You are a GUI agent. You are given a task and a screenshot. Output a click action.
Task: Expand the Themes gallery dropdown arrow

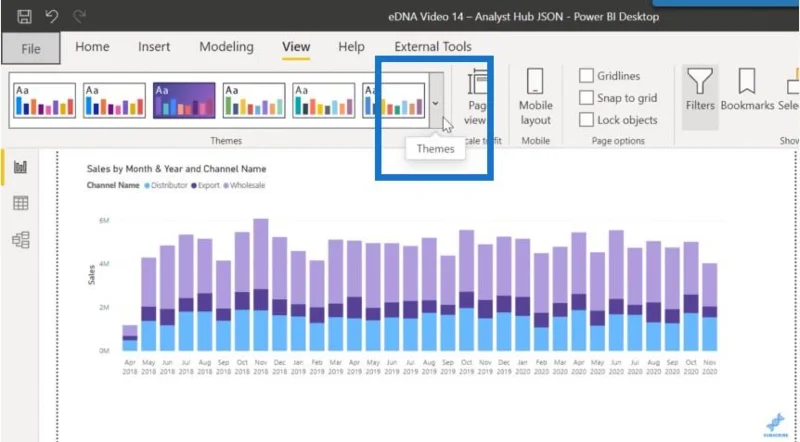(436, 101)
